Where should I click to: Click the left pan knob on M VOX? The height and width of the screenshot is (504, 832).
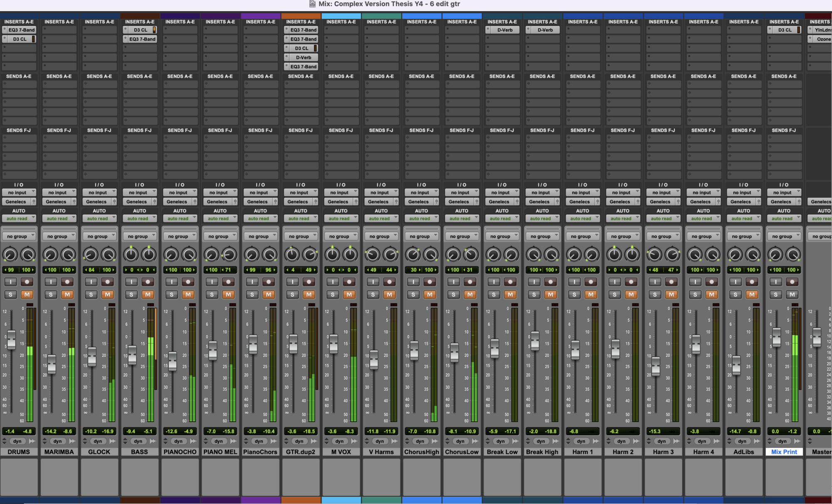coord(332,254)
